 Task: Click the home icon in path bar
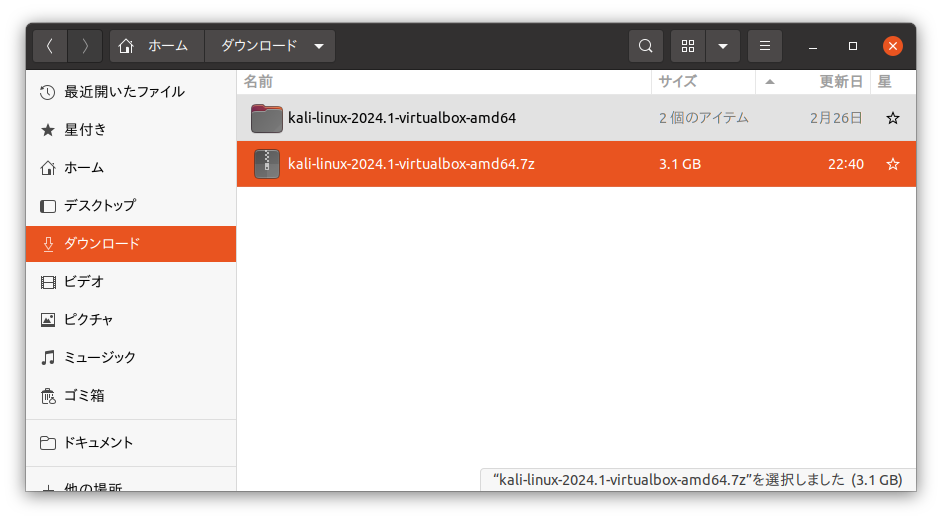pos(126,46)
